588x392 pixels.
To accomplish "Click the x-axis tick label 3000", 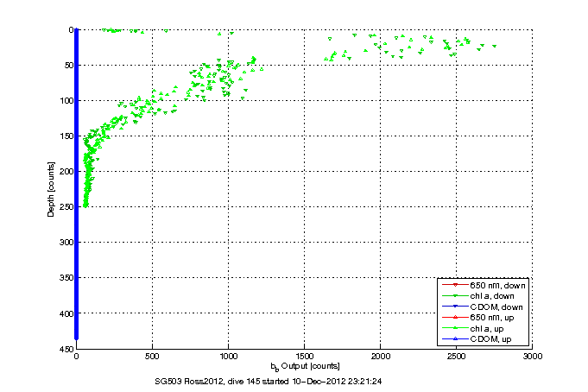I will (x=533, y=356).
